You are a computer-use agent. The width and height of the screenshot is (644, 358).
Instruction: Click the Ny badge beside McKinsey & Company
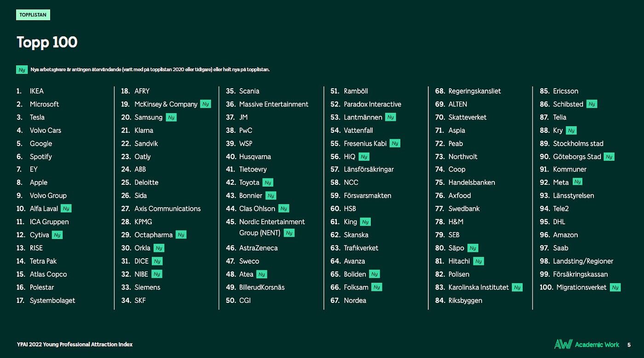click(x=206, y=104)
